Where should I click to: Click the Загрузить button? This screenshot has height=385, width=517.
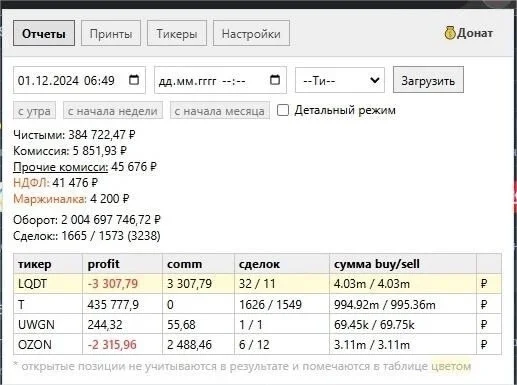click(x=428, y=80)
